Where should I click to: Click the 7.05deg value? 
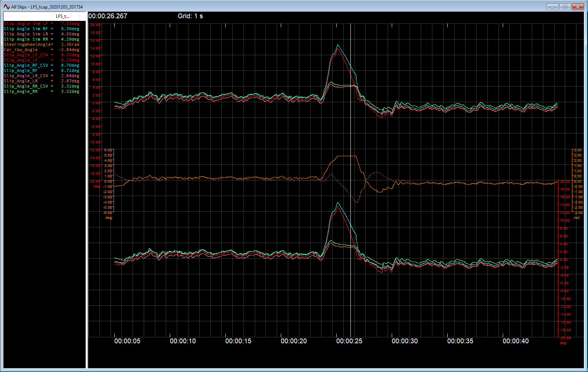click(70, 23)
